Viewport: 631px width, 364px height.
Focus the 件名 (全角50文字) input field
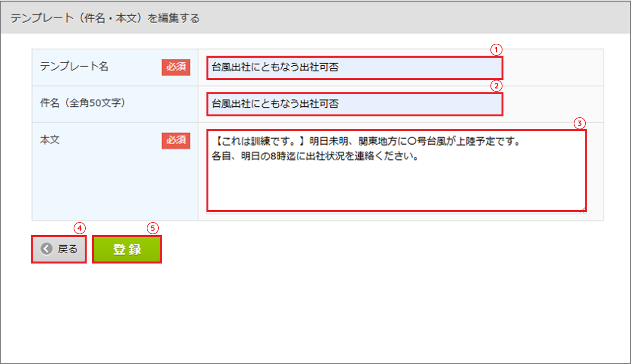pyautogui.click(x=355, y=104)
